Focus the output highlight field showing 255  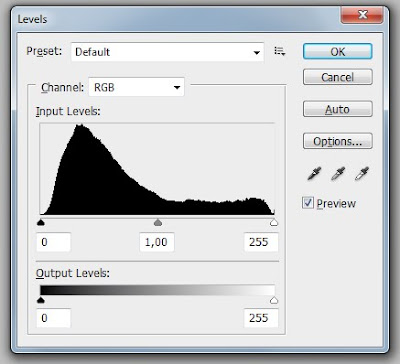(261, 318)
